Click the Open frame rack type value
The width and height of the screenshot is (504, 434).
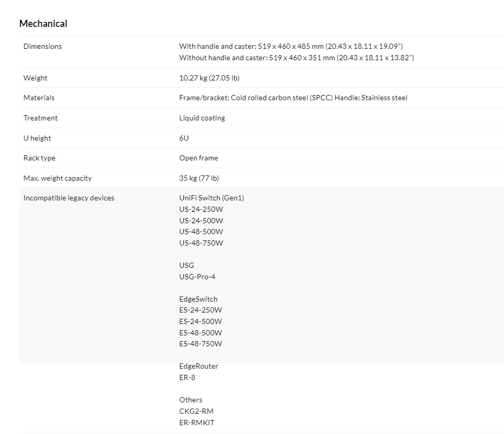pyautogui.click(x=198, y=158)
